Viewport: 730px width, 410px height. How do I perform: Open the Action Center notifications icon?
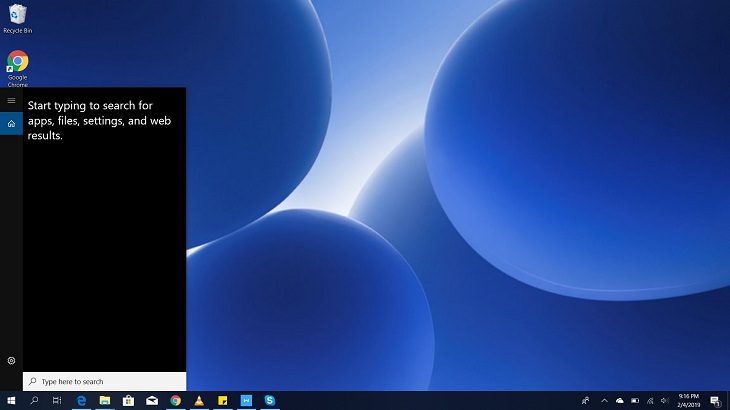(x=716, y=401)
